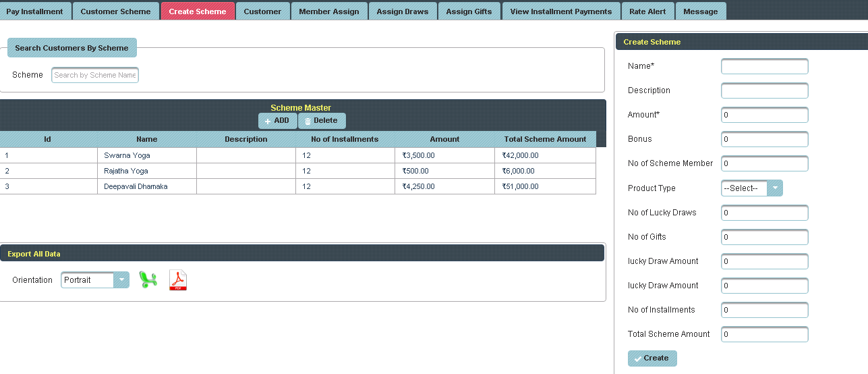
Task: Click the Create button with checkmark
Action: [x=652, y=358]
